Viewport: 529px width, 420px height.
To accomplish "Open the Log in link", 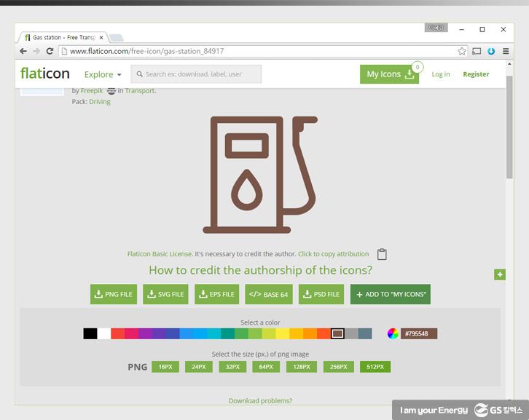I will (x=440, y=74).
